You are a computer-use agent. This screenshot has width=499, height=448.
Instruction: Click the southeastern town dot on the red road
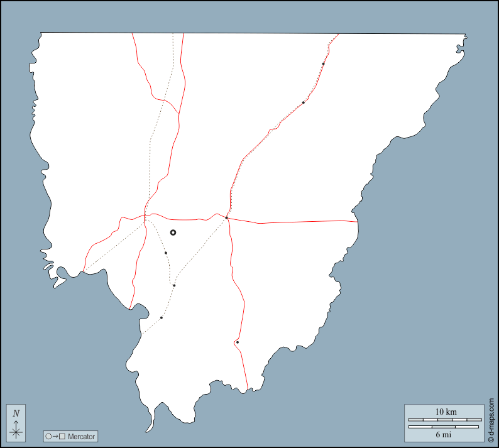click(238, 342)
